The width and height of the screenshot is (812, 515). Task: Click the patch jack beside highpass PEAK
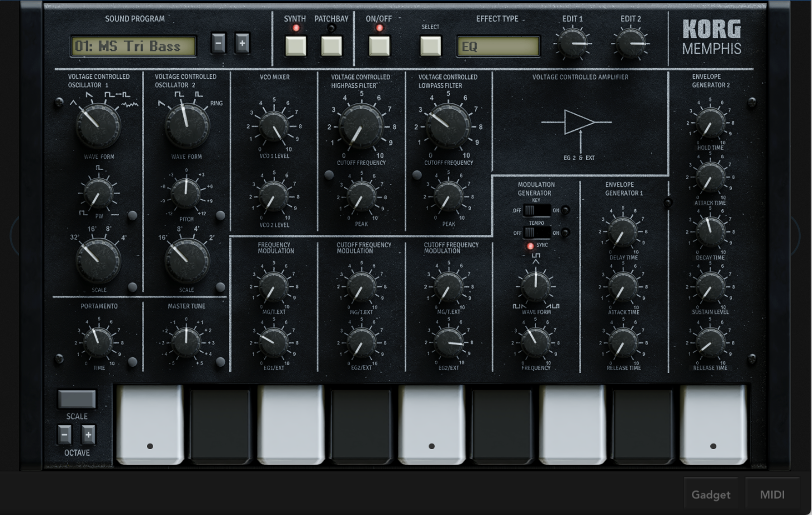pos(329,175)
